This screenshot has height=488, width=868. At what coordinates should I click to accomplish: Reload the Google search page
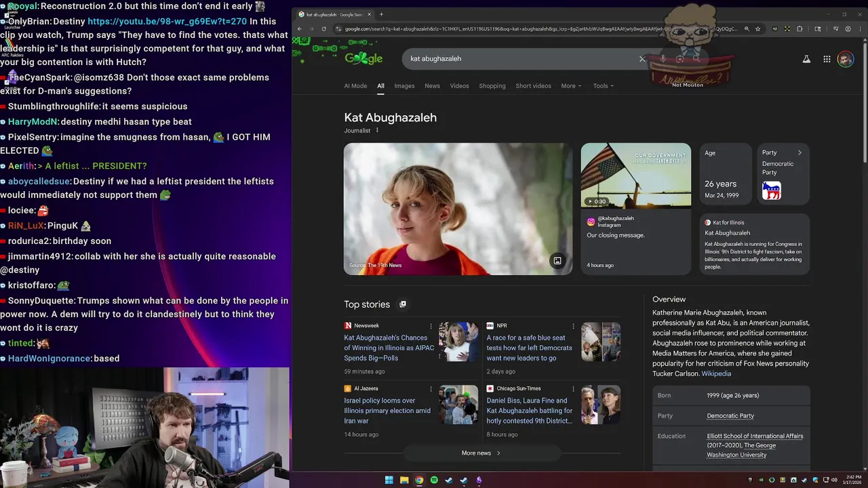click(323, 29)
